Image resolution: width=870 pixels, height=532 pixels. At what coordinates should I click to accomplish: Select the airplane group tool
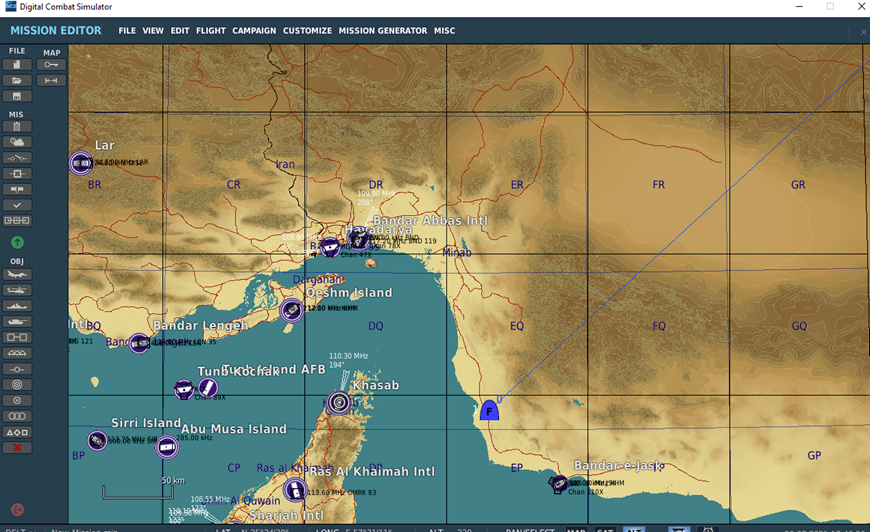pyautogui.click(x=17, y=275)
